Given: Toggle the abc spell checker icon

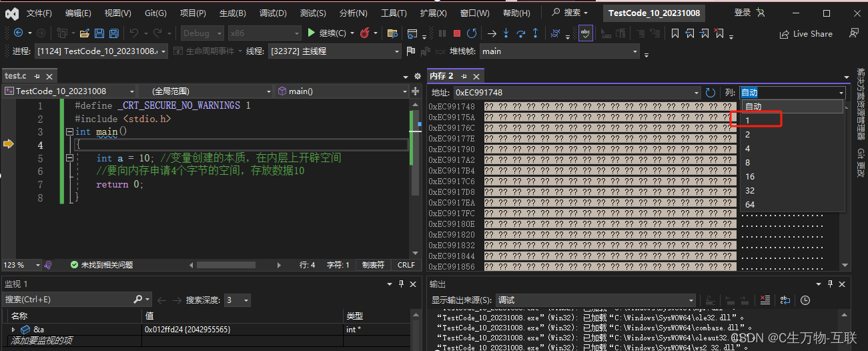Looking at the screenshot, I should pos(586,33).
